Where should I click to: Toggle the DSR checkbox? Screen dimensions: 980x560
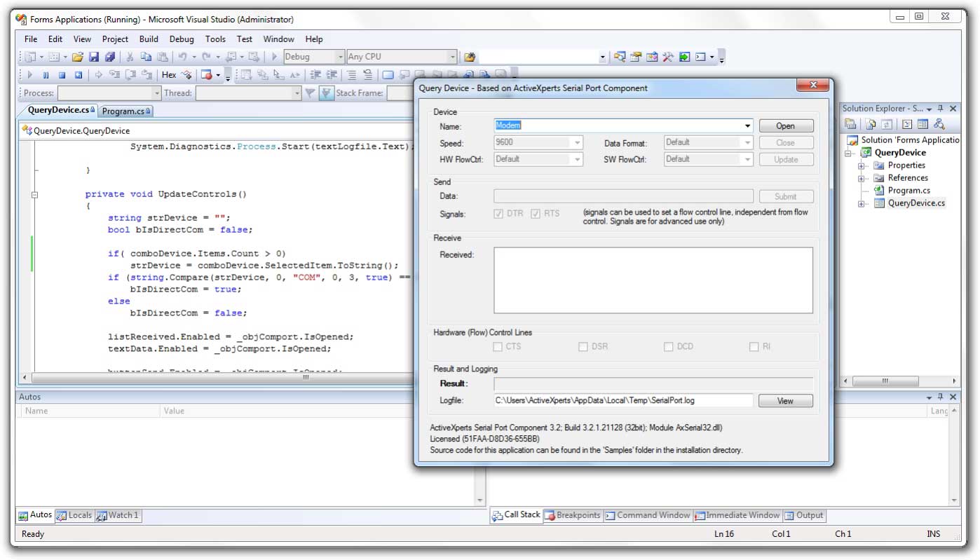click(x=583, y=347)
